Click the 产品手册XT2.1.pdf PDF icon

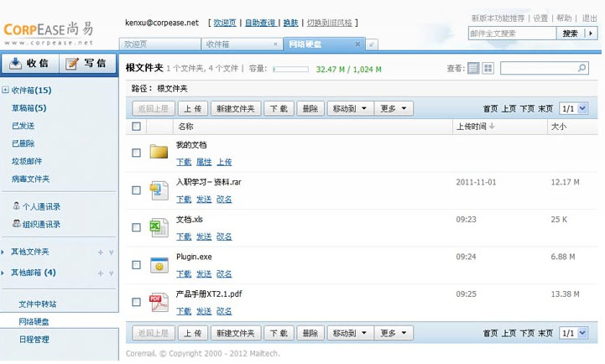coord(159,302)
